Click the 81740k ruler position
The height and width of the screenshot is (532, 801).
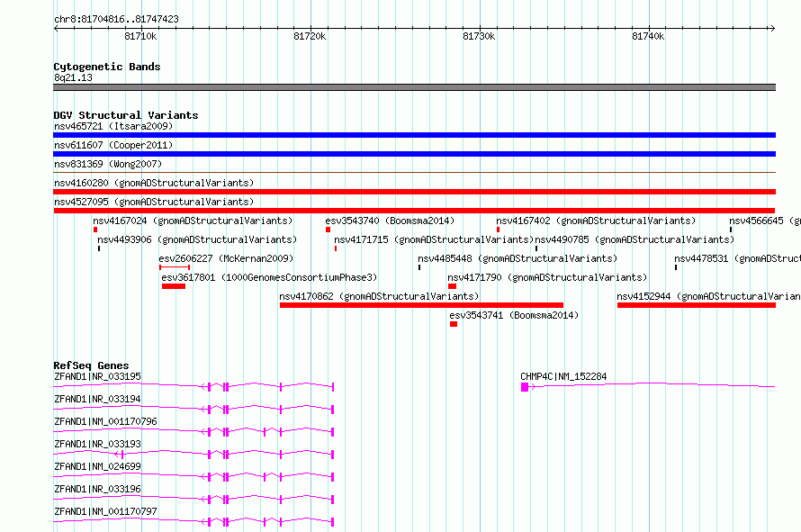(x=648, y=36)
